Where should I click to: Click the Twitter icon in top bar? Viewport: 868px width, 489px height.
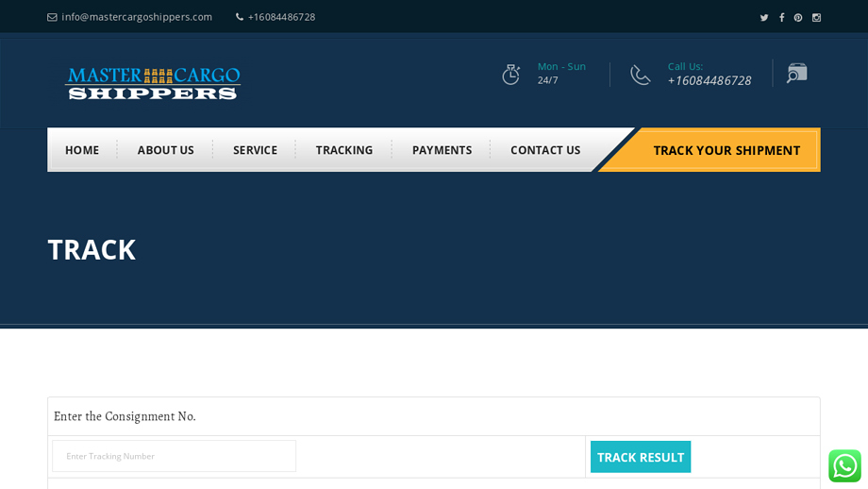[764, 17]
